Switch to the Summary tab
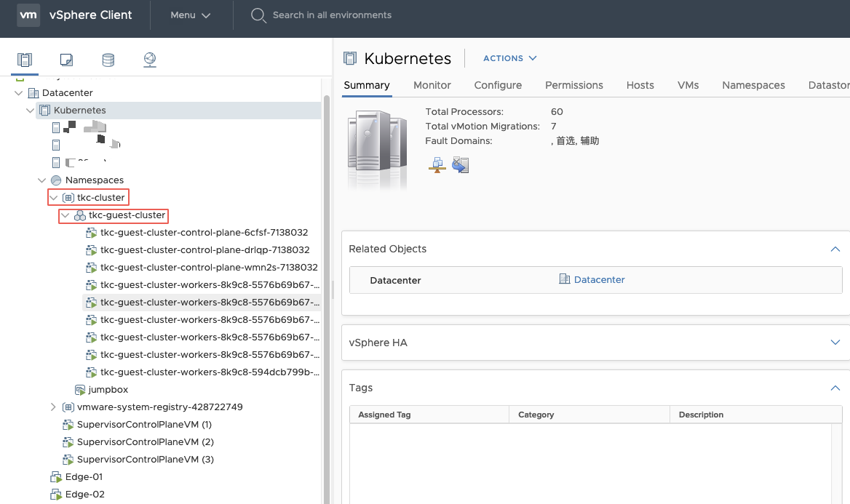The width and height of the screenshot is (850, 504). click(367, 86)
